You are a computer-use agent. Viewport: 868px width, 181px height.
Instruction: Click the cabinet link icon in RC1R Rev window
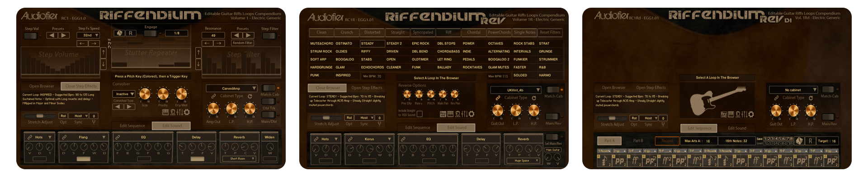[x=498, y=98]
